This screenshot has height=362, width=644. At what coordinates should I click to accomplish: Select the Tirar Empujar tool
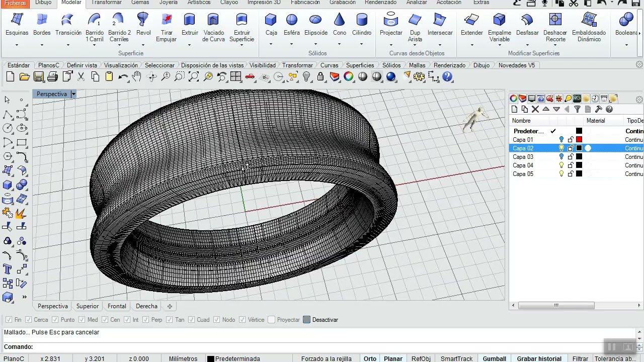click(167, 27)
